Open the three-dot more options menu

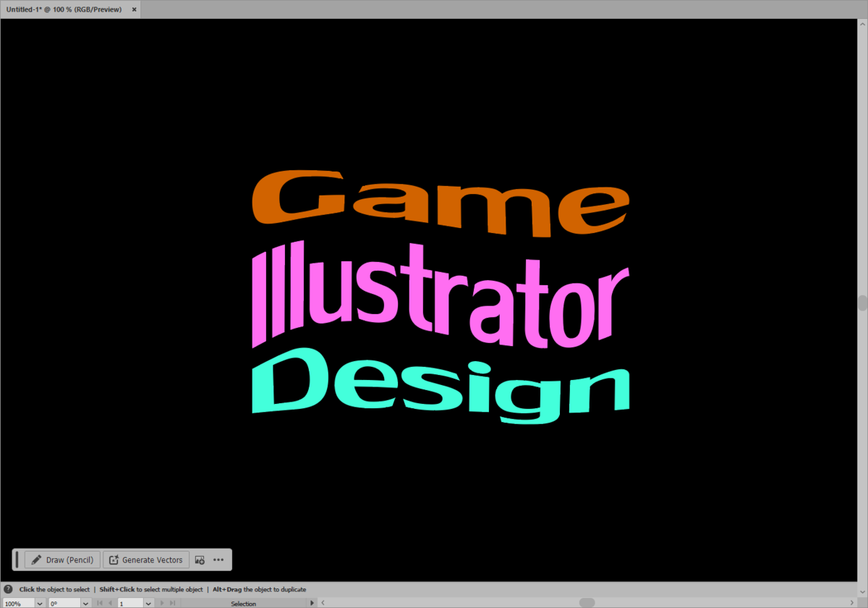[218, 560]
